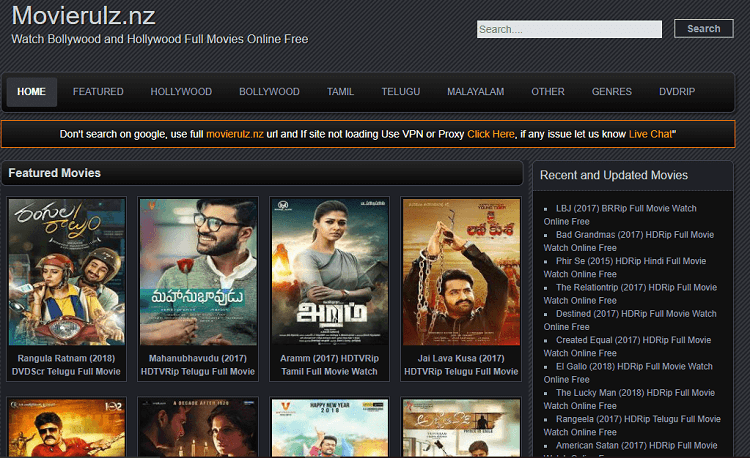Follow the orange movierulz.nz link in notice
750x458 pixels.
pyautogui.click(x=235, y=134)
